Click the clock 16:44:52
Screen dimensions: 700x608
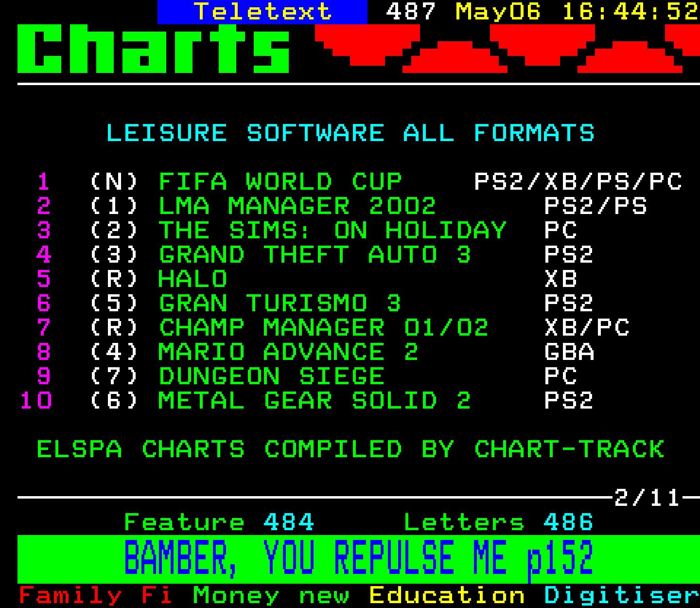pyautogui.click(x=630, y=12)
